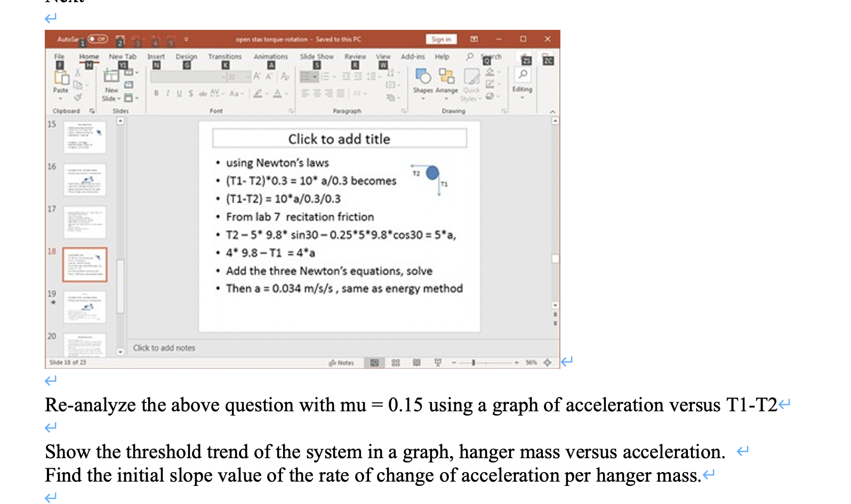
Task: Select slide 15 thumbnail
Action: (x=85, y=137)
